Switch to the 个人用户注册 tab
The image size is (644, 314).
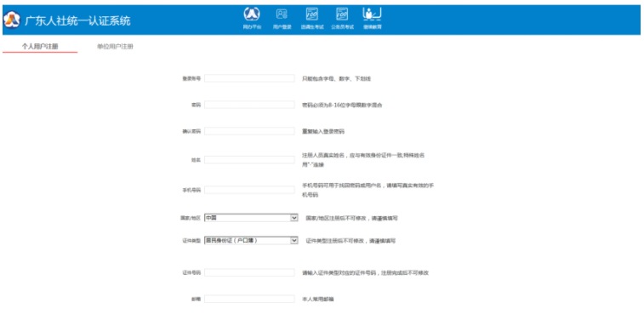pyautogui.click(x=40, y=47)
